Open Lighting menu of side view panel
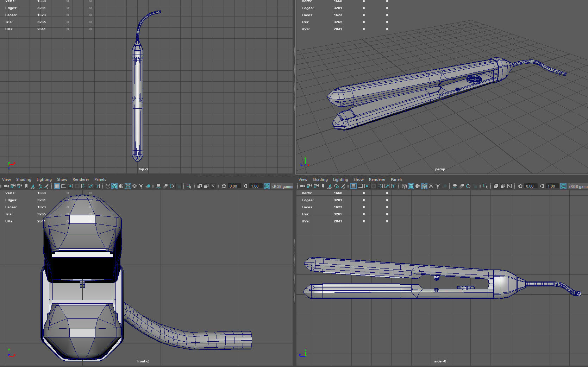Viewport: 588px width, 367px height. (340, 179)
